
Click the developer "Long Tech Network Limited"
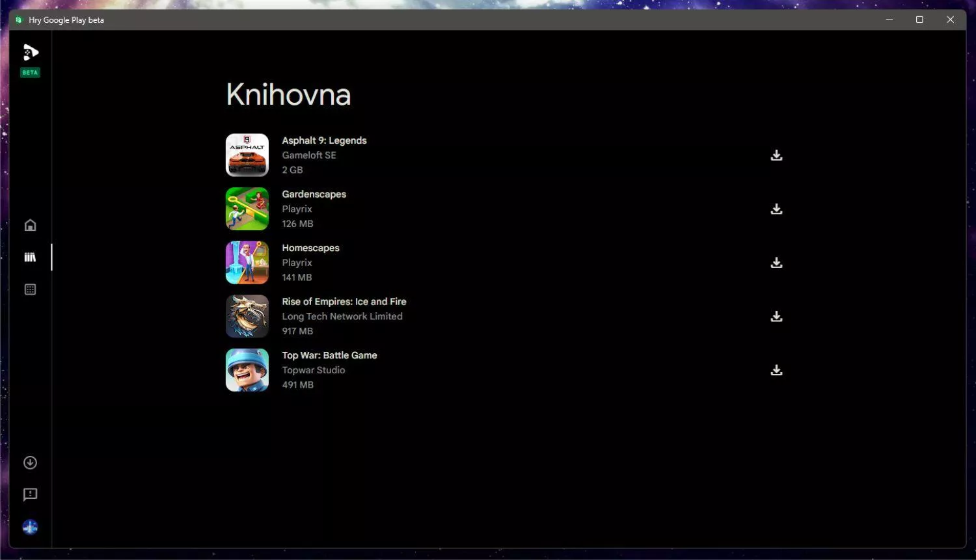tap(342, 317)
